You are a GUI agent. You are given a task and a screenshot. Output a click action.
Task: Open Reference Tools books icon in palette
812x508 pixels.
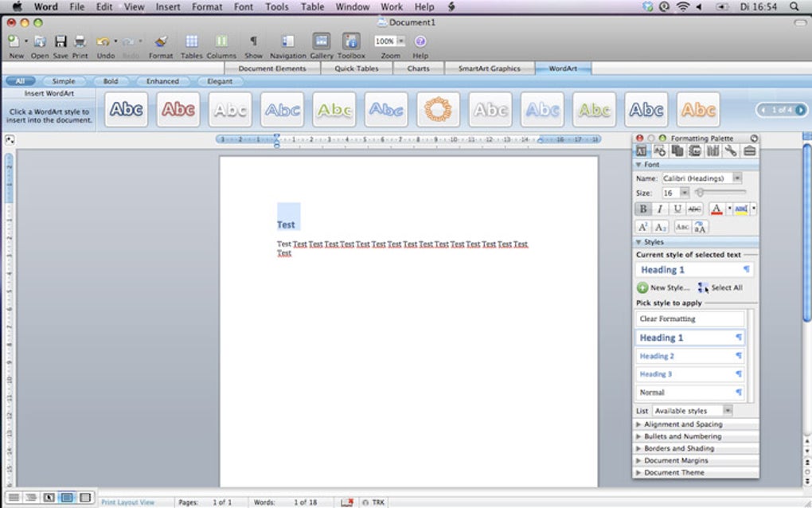click(x=713, y=150)
